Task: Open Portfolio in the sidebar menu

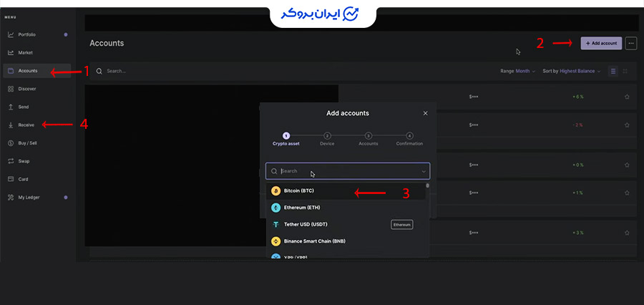Action: click(27, 34)
